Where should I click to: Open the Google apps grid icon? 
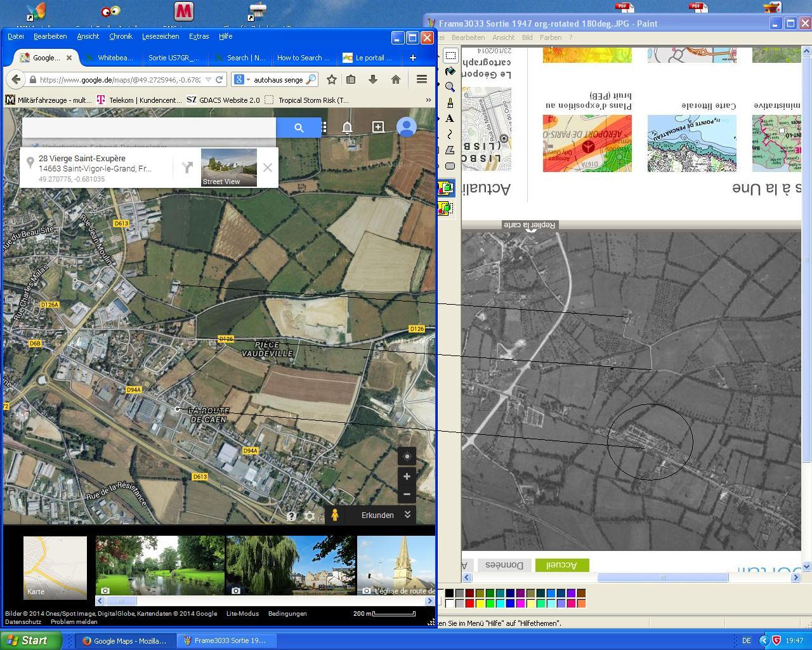pos(324,128)
